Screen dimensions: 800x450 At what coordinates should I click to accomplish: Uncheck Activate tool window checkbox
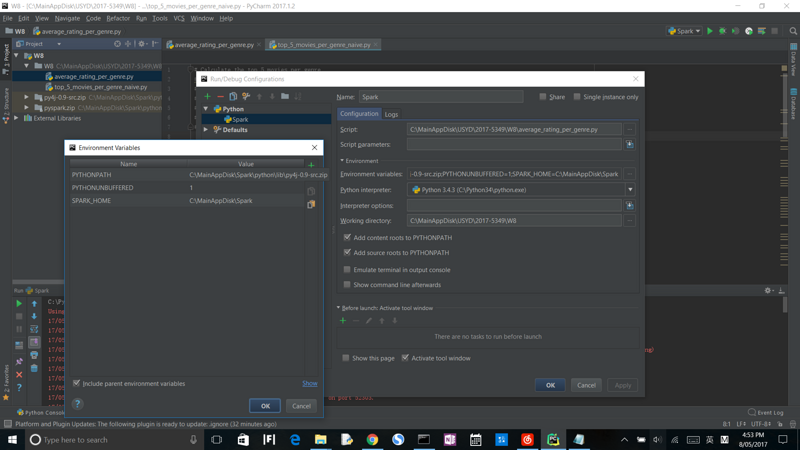pyautogui.click(x=405, y=358)
